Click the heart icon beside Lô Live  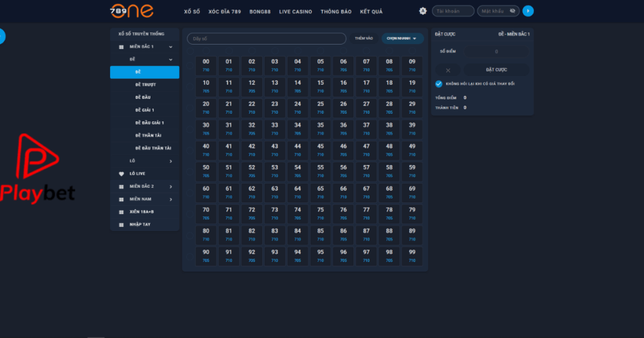[x=121, y=173]
